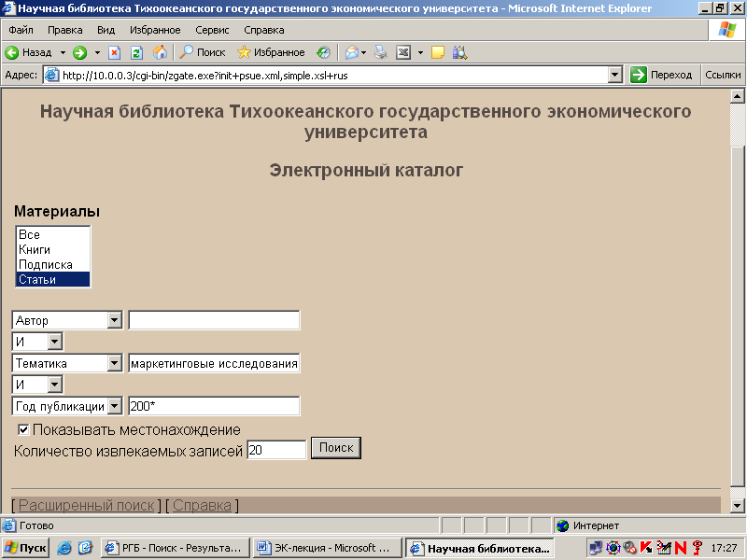Click the yellow Discuss note icon
This screenshot has height=560, width=747.
point(437,52)
